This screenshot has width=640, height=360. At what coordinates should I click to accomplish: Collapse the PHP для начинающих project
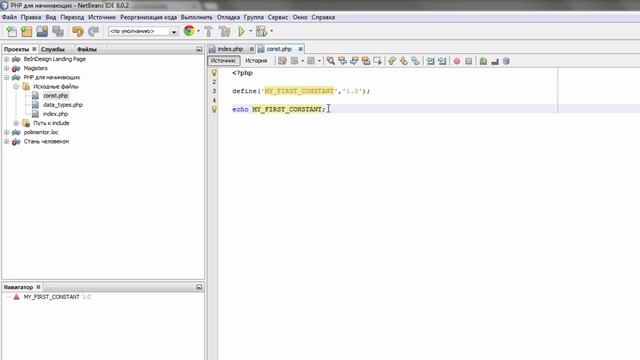7,78
